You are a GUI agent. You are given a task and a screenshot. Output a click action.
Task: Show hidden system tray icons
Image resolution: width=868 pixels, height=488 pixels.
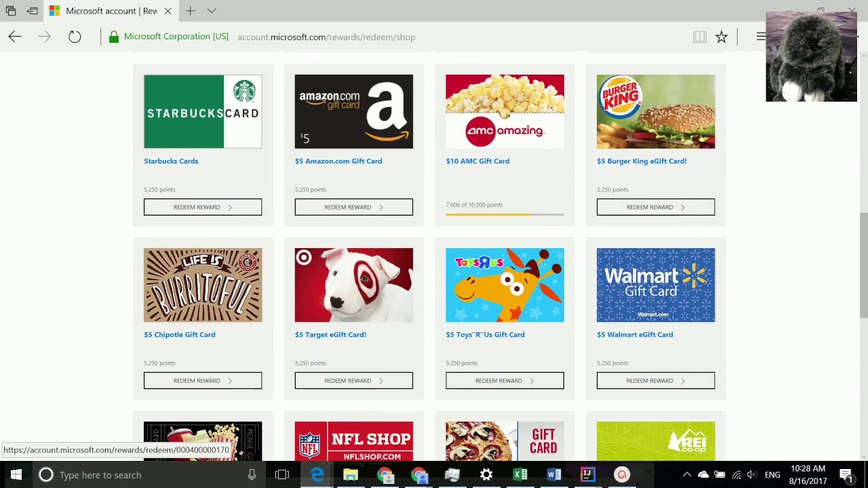tap(687, 474)
